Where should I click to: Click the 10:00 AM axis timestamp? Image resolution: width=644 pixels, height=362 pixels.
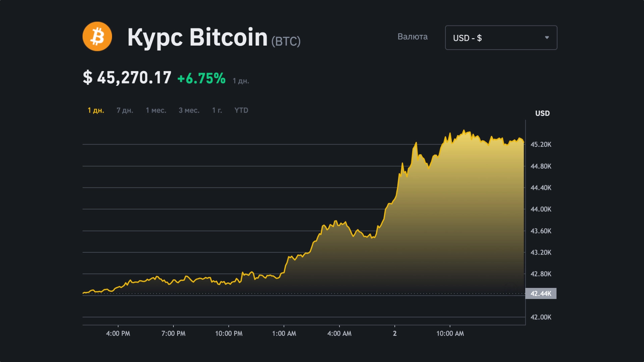coord(451,334)
